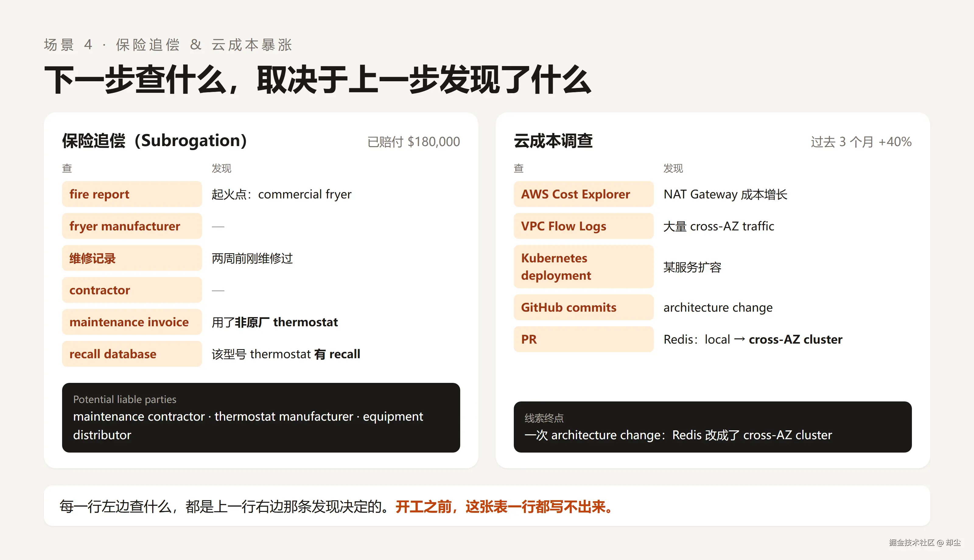The image size is (974, 560).
Task: Click the '发现' column header in Subrogation card
Action: tap(221, 168)
